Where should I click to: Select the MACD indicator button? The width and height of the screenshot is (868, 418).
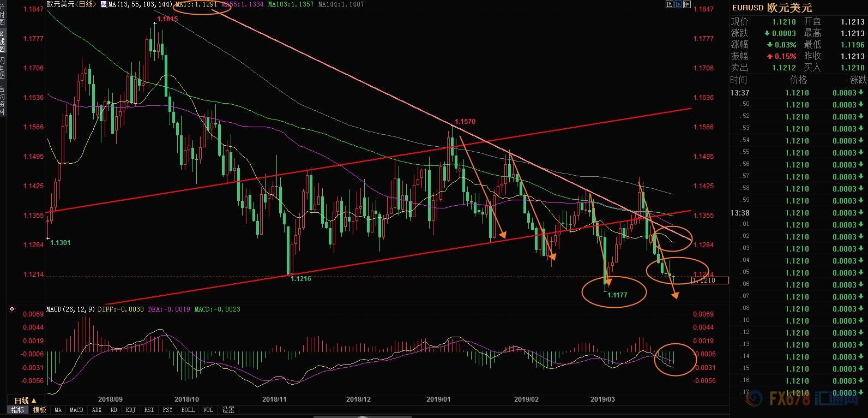tap(76, 410)
